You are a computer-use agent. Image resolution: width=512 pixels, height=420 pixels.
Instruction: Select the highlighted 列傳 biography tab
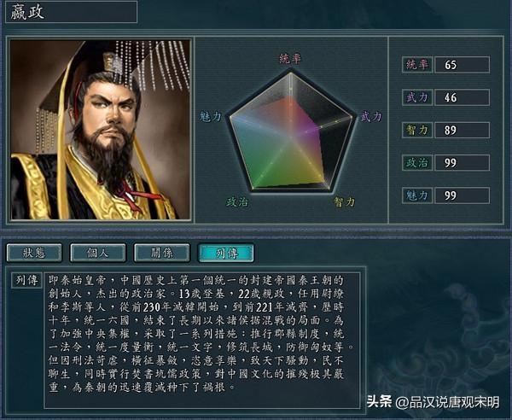coord(226,253)
